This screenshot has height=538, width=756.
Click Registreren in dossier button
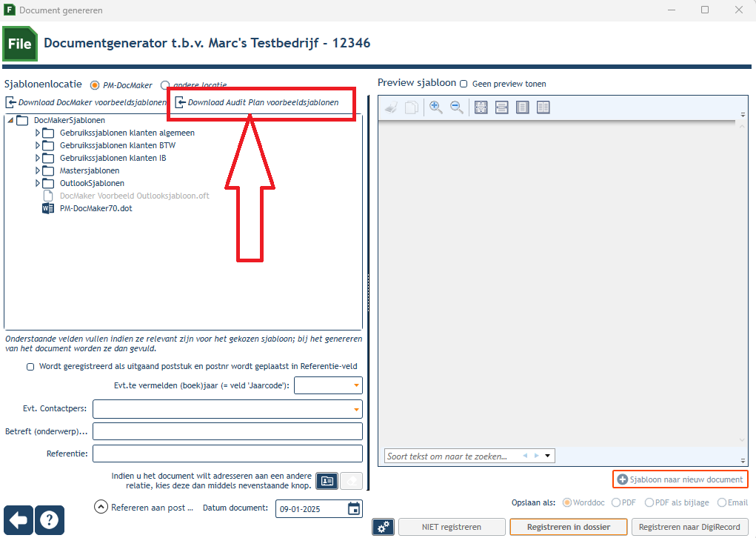point(569,527)
